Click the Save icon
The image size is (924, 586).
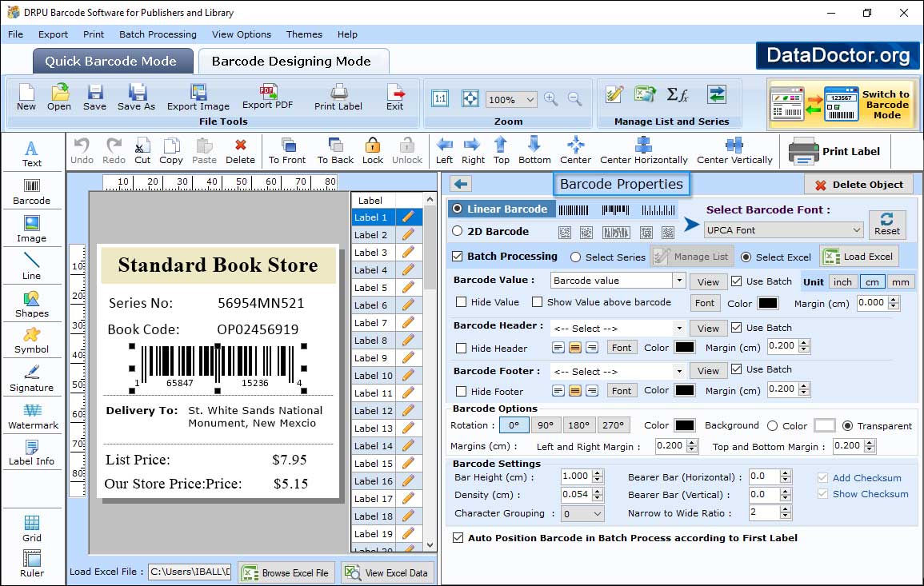tap(94, 98)
